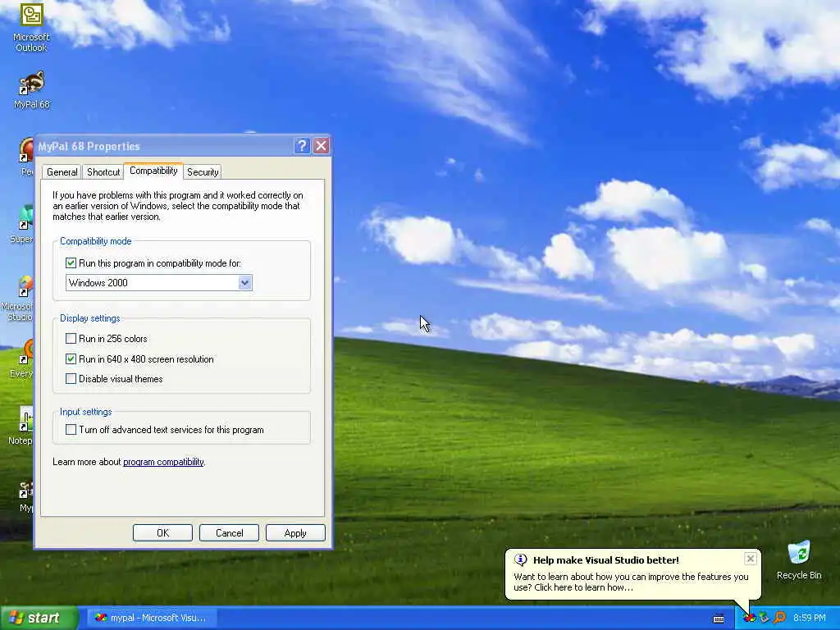Open the Windows 2000 compatibility dropdown
Viewport: 840px width, 630px height.
coord(244,283)
